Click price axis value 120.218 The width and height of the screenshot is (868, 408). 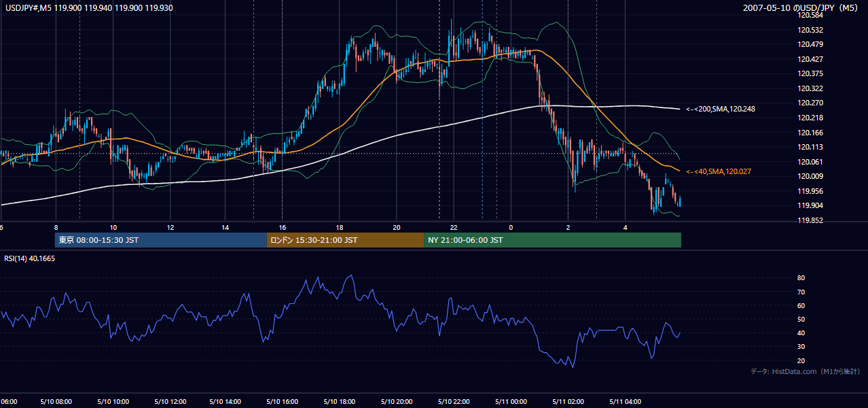[811, 118]
